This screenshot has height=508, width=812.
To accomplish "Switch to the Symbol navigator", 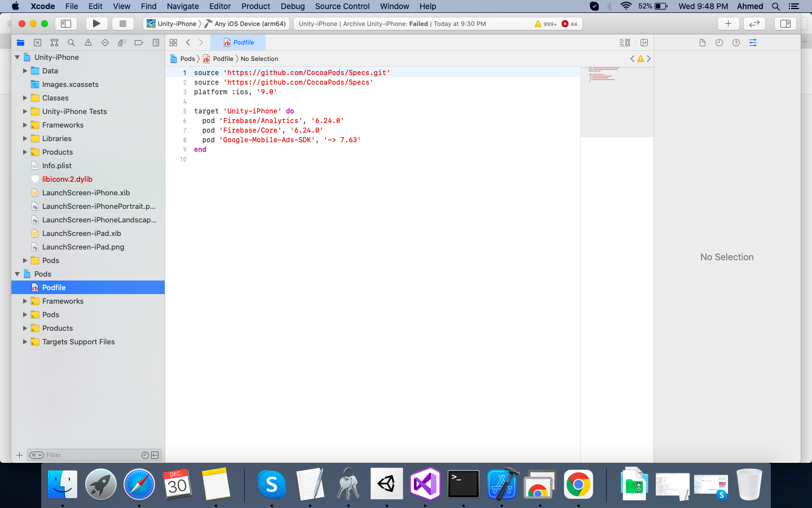I will pos(54,42).
